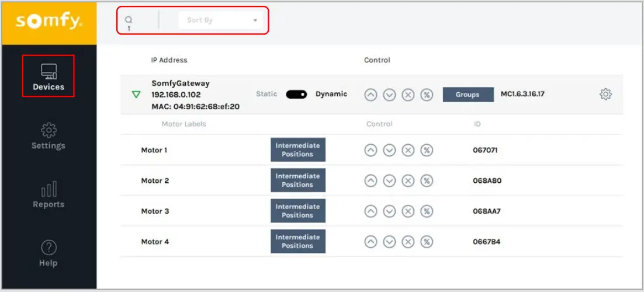Screen dimensions: 644x292
Task: Select the Motor 1 label
Action: click(154, 150)
